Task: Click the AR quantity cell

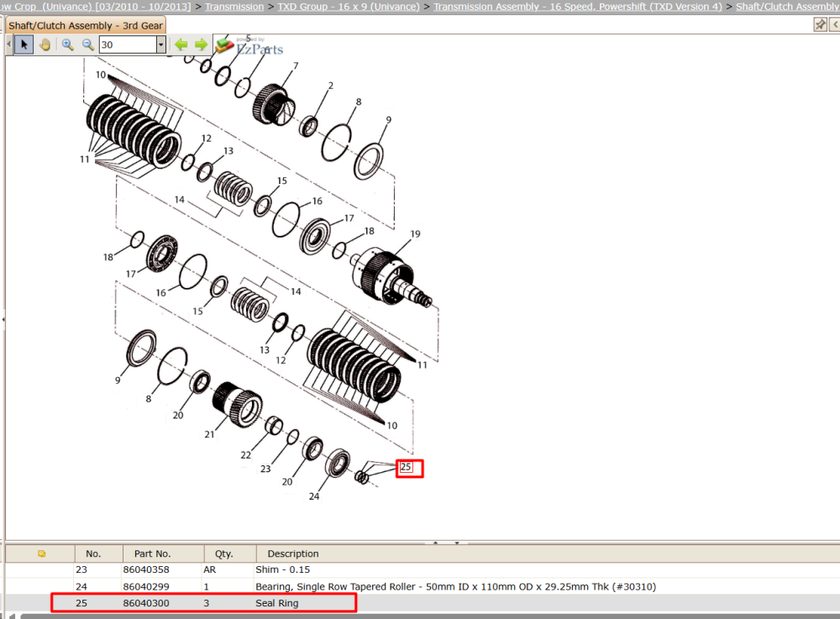Action: (209, 569)
